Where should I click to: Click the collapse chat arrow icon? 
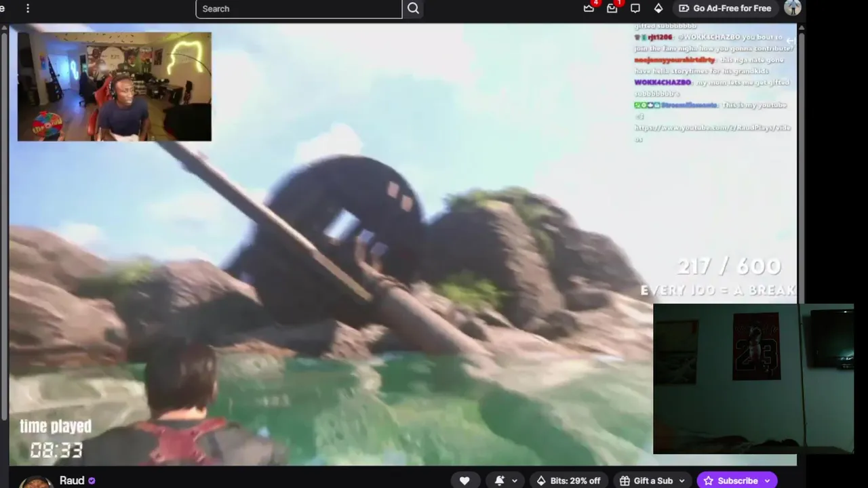(x=790, y=41)
